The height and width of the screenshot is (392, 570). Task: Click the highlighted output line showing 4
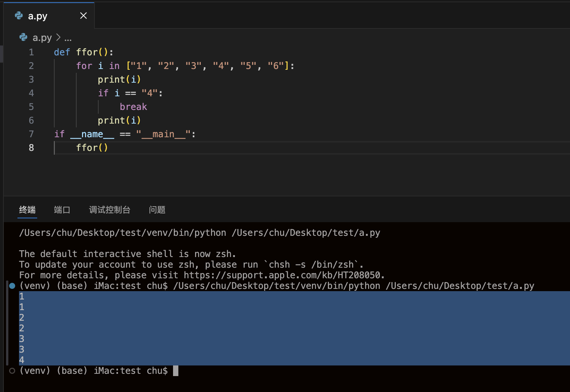[x=22, y=360]
